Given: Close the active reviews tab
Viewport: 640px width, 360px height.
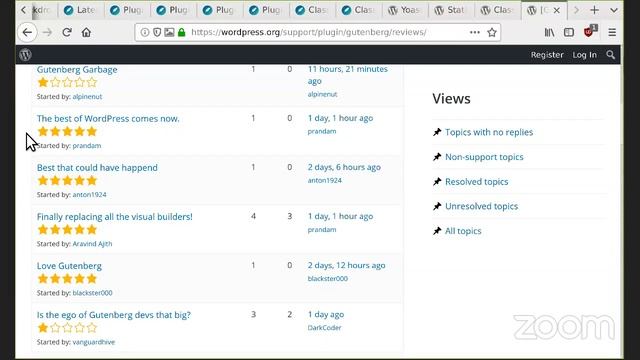Looking at the screenshot, I should 556,10.
